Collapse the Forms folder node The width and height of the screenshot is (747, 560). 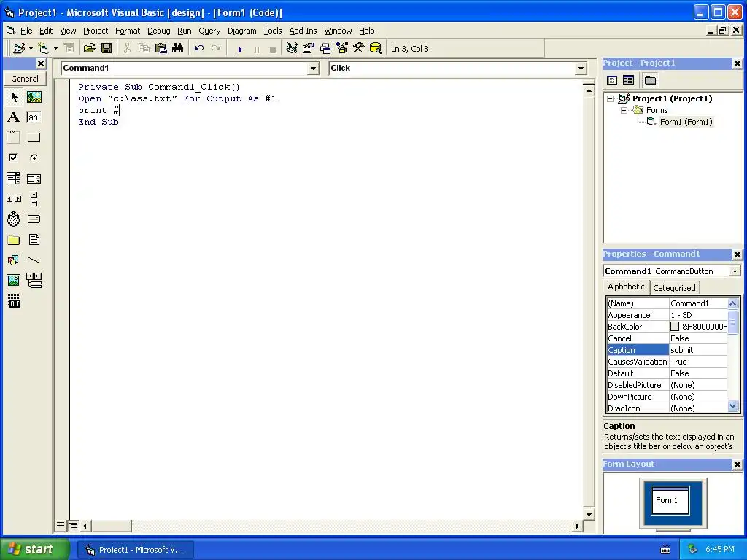624,111
